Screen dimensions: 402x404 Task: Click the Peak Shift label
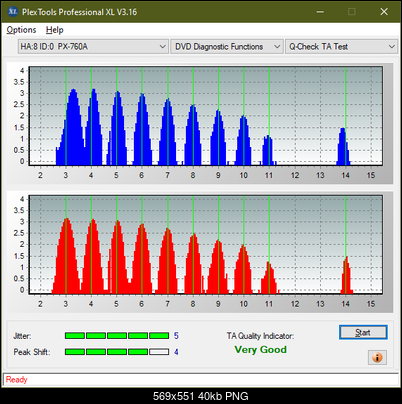pyautogui.click(x=32, y=352)
